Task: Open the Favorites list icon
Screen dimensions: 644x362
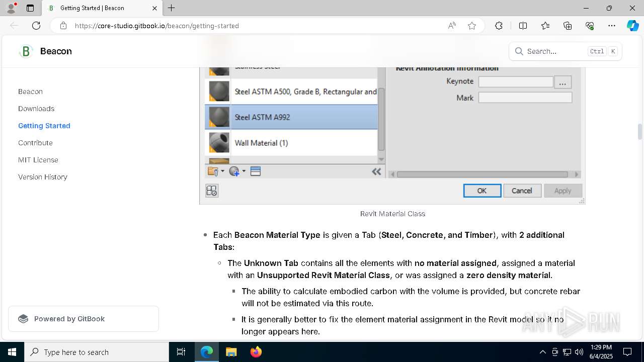Action: pos(545,26)
